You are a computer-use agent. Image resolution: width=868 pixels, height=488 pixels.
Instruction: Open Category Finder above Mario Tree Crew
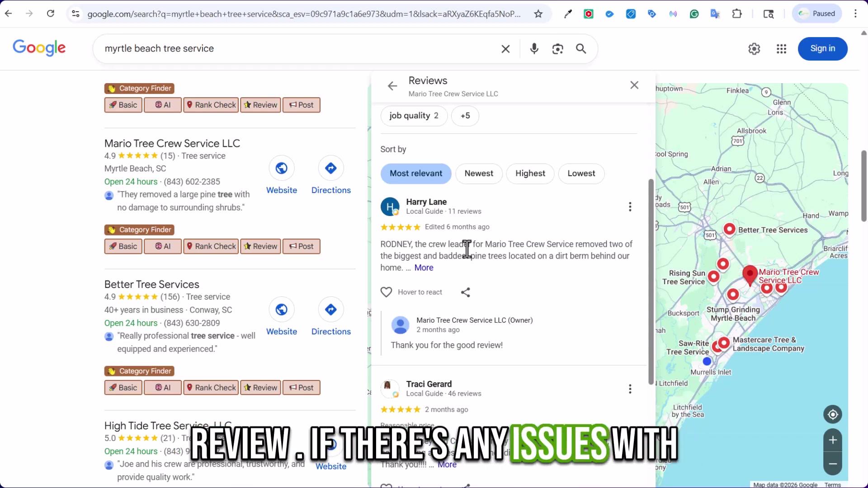click(x=139, y=89)
